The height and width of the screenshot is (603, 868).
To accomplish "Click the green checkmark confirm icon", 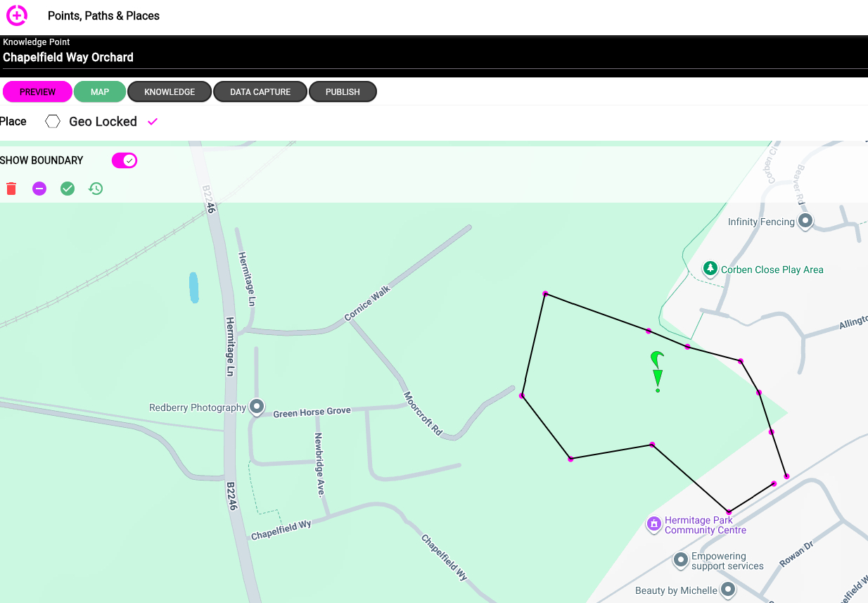I will point(68,189).
